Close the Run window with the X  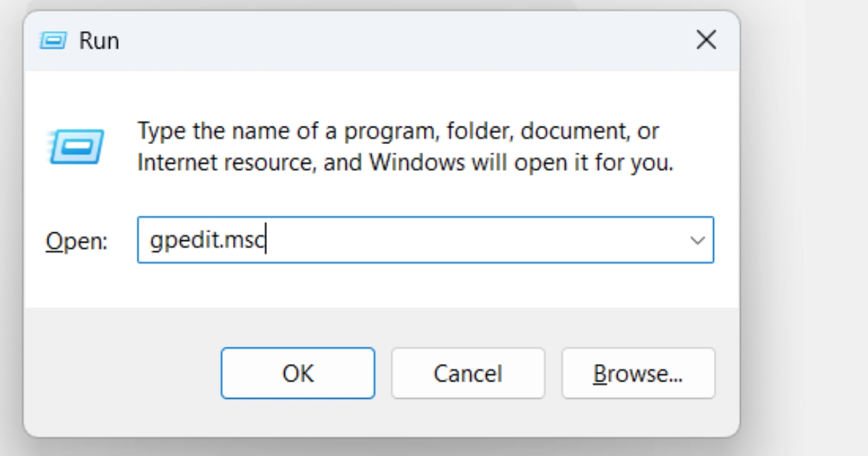(x=705, y=41)
